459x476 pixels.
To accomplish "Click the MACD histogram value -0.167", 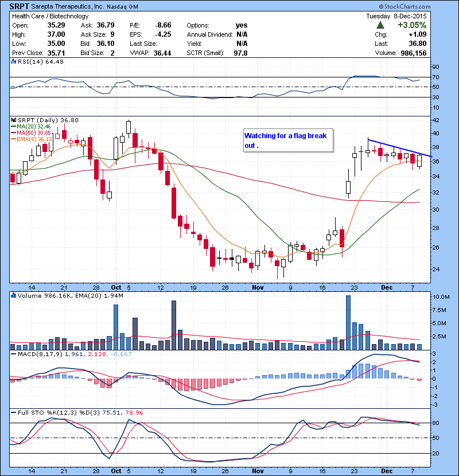I will pos(121,354).
